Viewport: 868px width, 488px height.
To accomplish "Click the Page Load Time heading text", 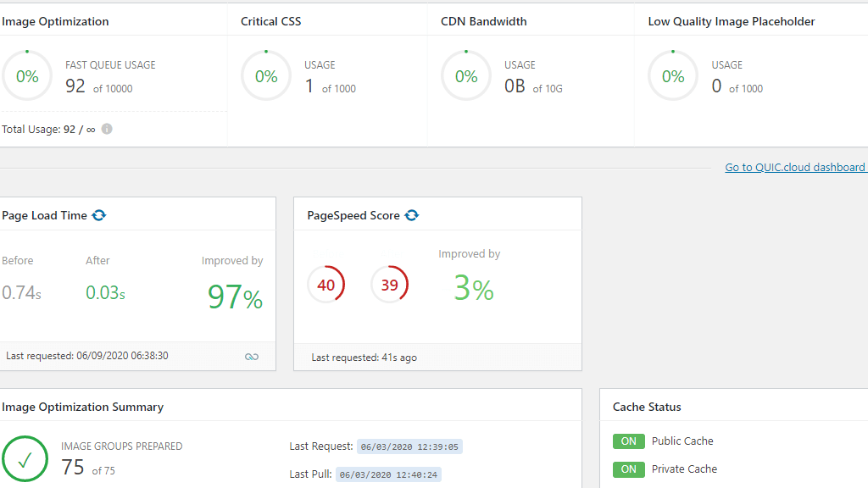I will click(44, 216).
